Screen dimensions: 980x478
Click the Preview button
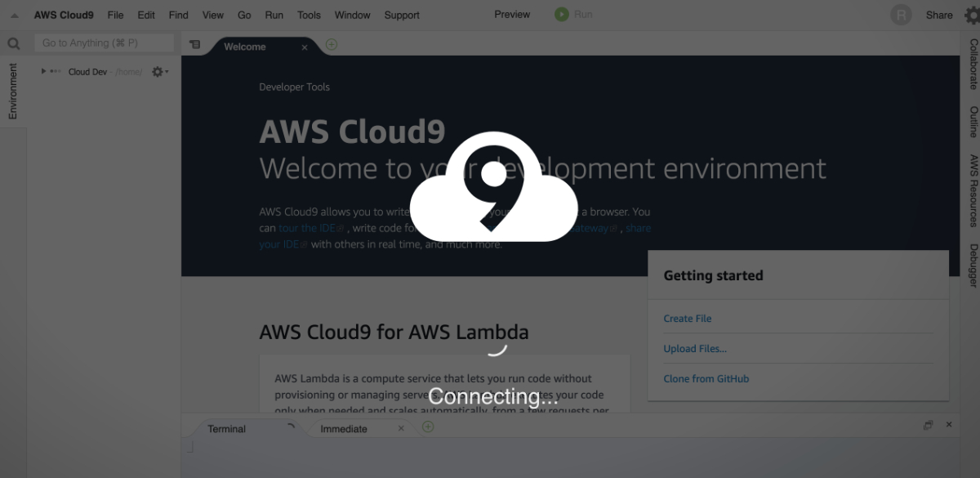512,15
